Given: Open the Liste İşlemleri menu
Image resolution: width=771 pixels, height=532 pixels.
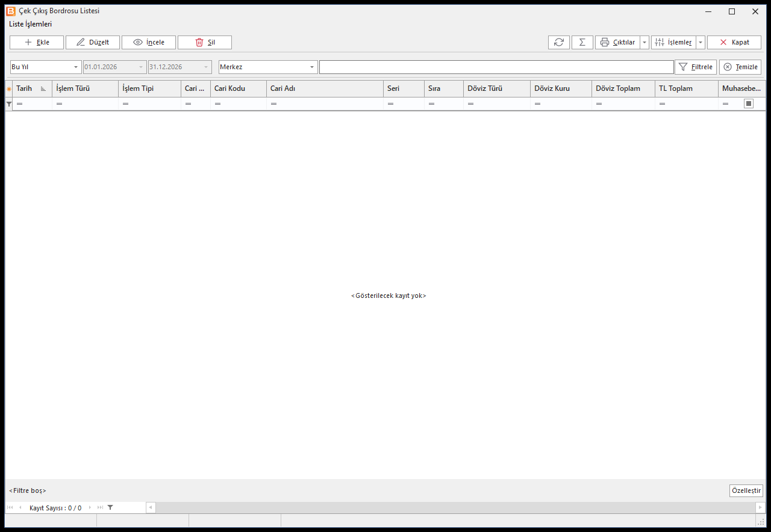Looking at the screenshot, I should point(31,24).
